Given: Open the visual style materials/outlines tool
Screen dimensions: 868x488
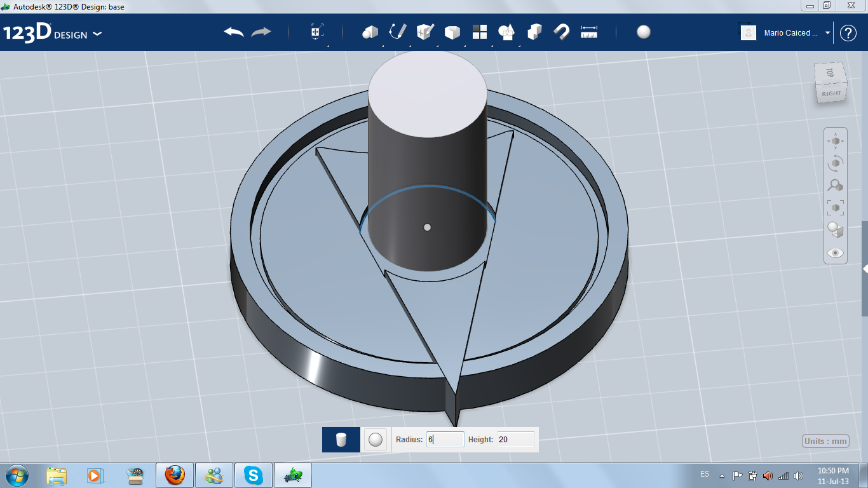Looking at the screenshot, I should point(836,230).
